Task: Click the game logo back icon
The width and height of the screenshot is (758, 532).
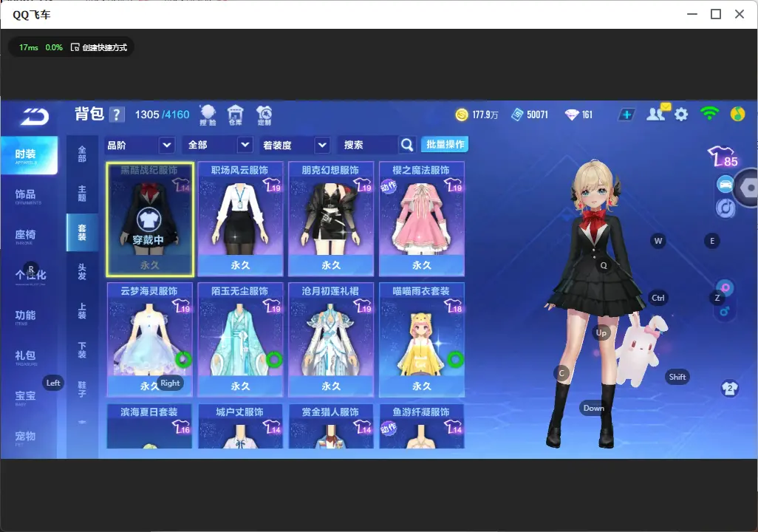Action: (x=34, y=117)
